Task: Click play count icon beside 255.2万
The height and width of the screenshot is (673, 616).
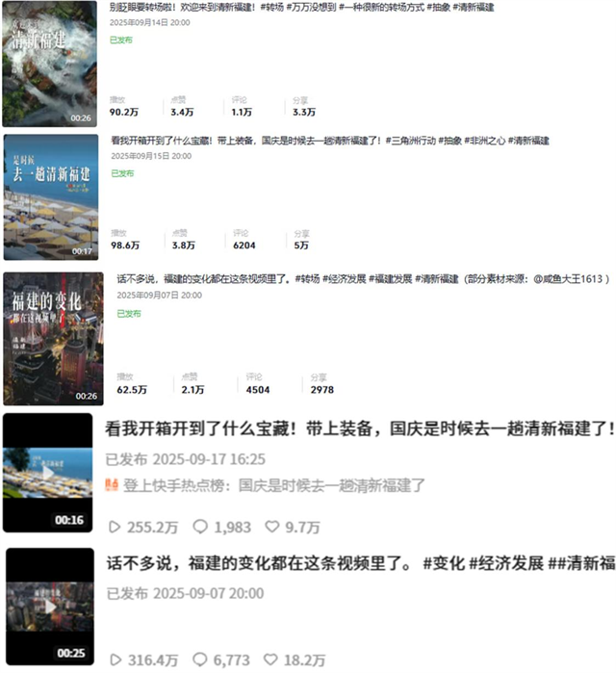Action: [x=114, y=527]
